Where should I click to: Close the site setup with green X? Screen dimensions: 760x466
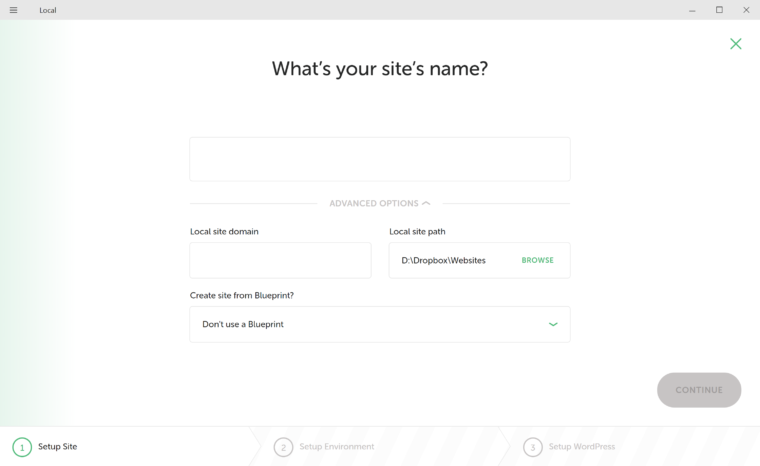735,44
